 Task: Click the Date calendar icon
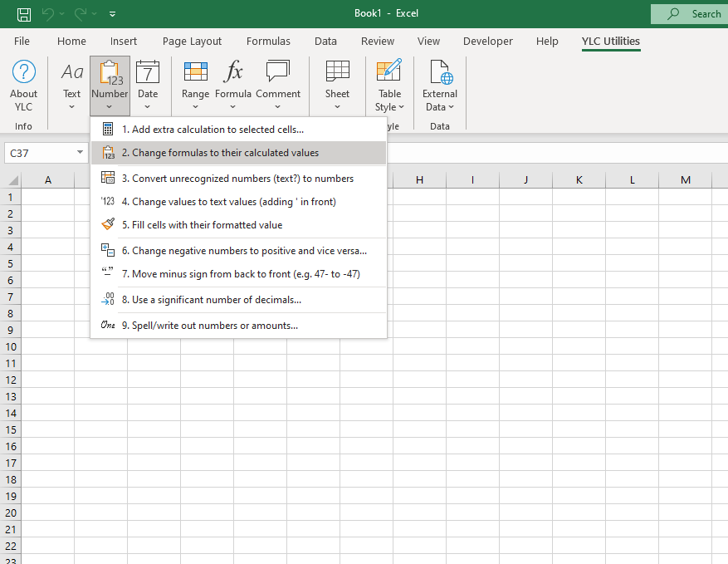(148, 72)
